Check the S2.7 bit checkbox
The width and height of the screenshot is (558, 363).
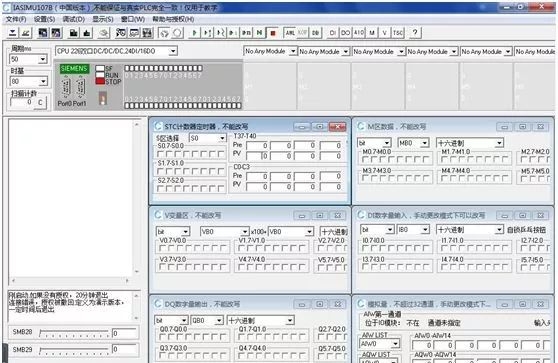tap(160, 188)
